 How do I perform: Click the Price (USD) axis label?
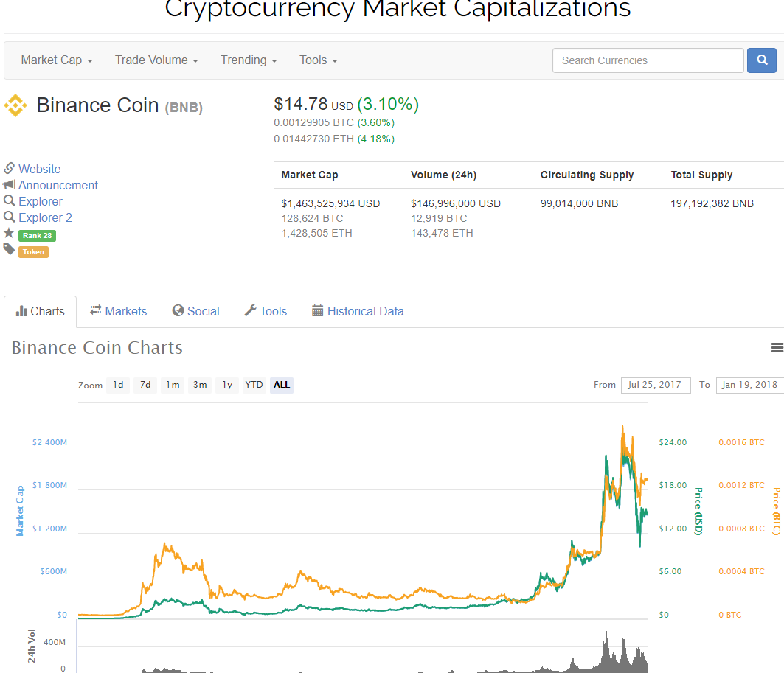698,511
